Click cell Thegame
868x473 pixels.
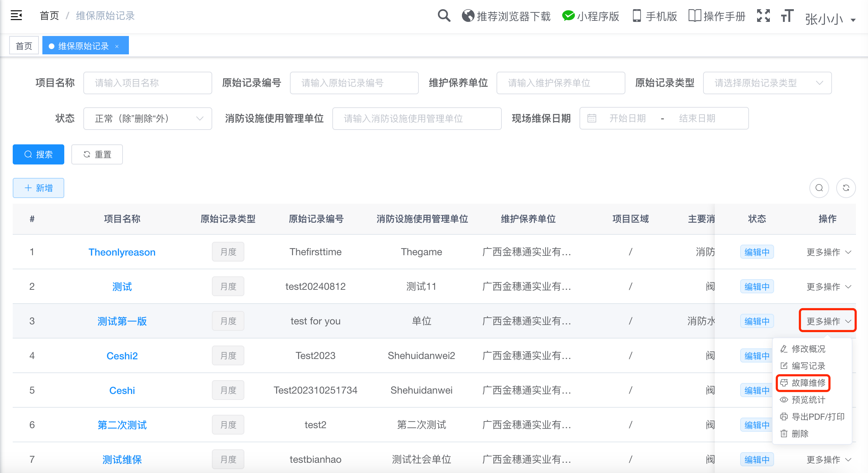click(x=421, y=252)
